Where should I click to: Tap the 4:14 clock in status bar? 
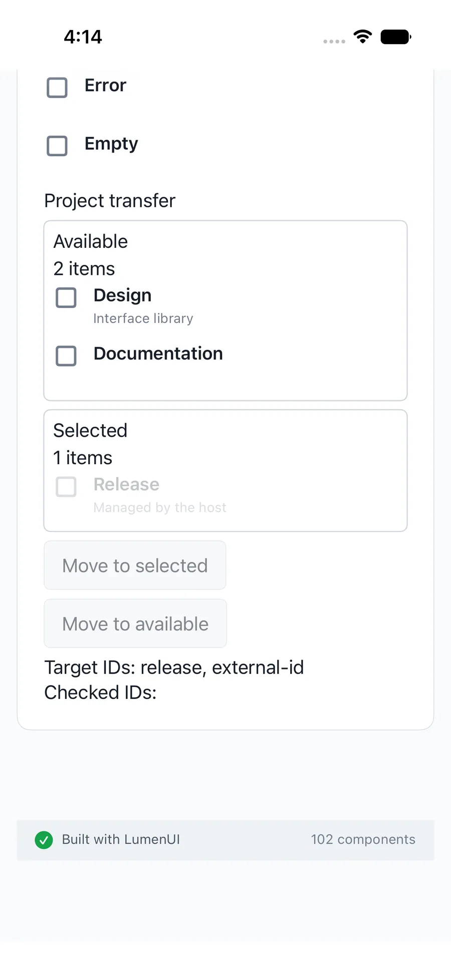click(x=83, y=37)
